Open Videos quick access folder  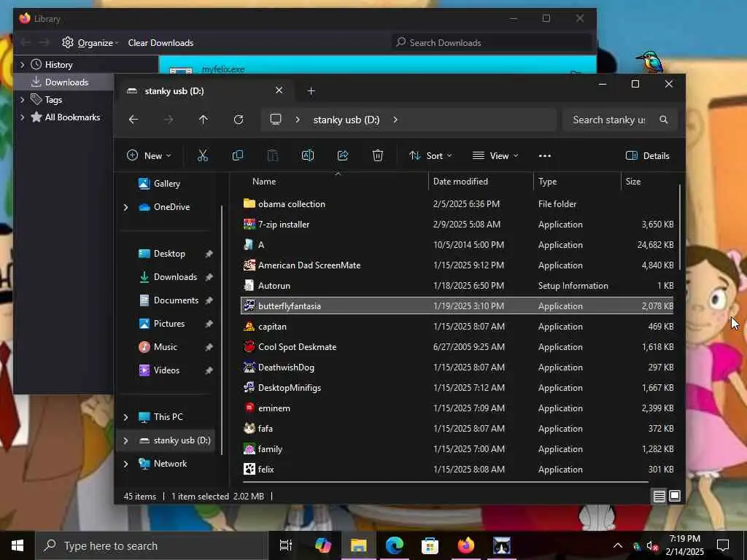pos(166,370)
